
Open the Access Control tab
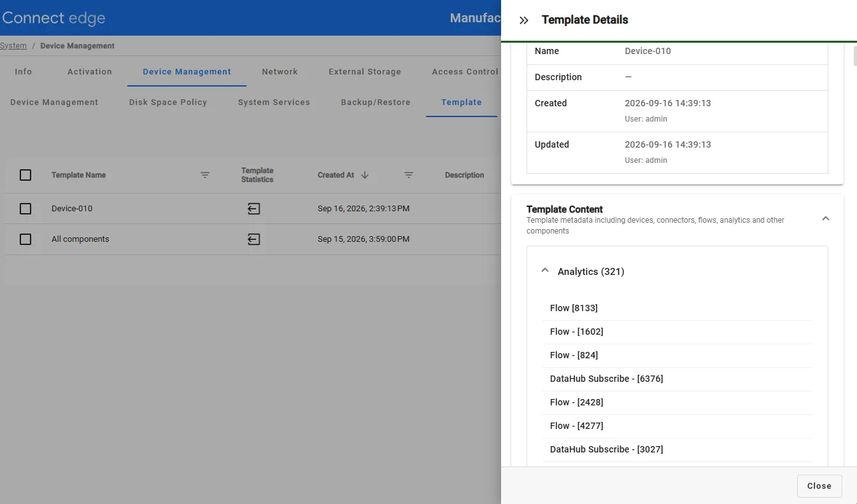coord(465,72)
